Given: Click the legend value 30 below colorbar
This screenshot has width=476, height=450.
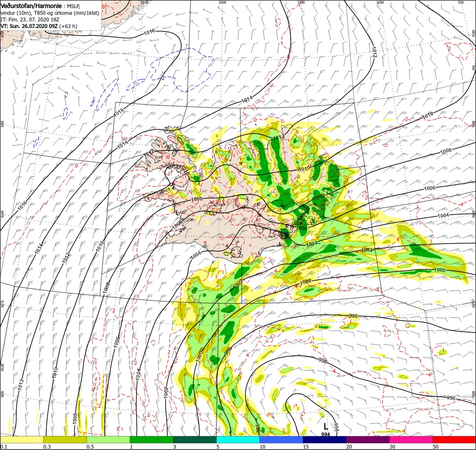Looking at the screenshot, I should [x=392, y=447].
